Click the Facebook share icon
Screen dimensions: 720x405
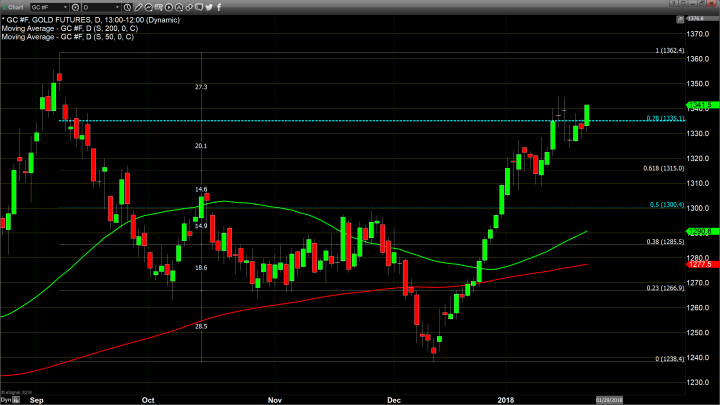(x=219, y=7)
